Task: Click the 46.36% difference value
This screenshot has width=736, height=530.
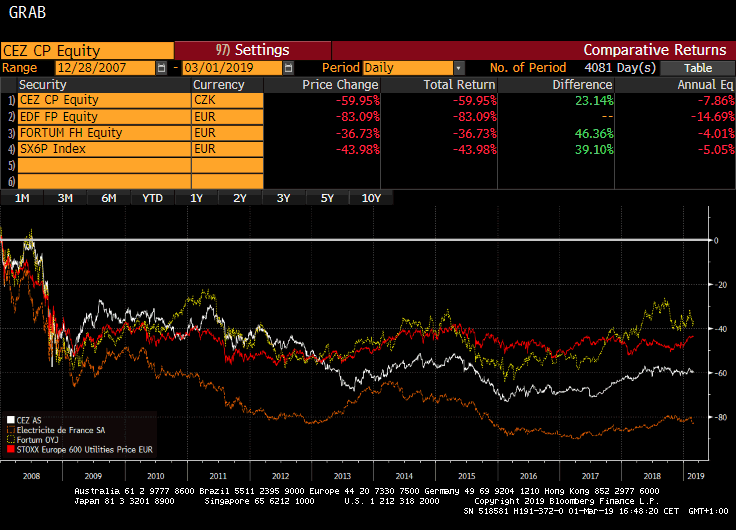Action: click(594, 133)
